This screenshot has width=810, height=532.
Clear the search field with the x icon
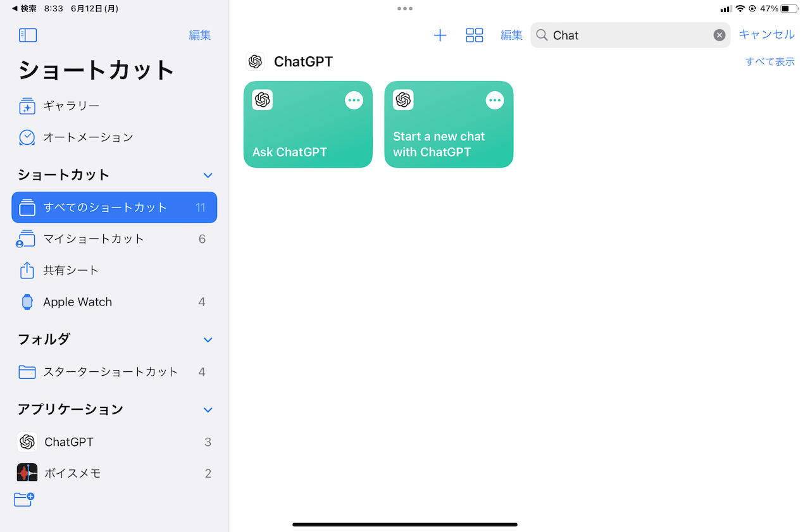[x=720, y=35]
